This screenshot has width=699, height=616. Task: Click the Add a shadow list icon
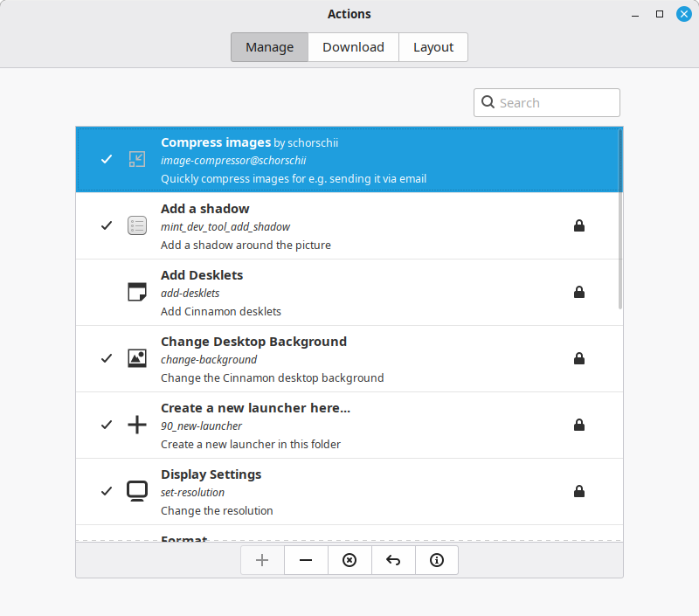click(137, 225)
